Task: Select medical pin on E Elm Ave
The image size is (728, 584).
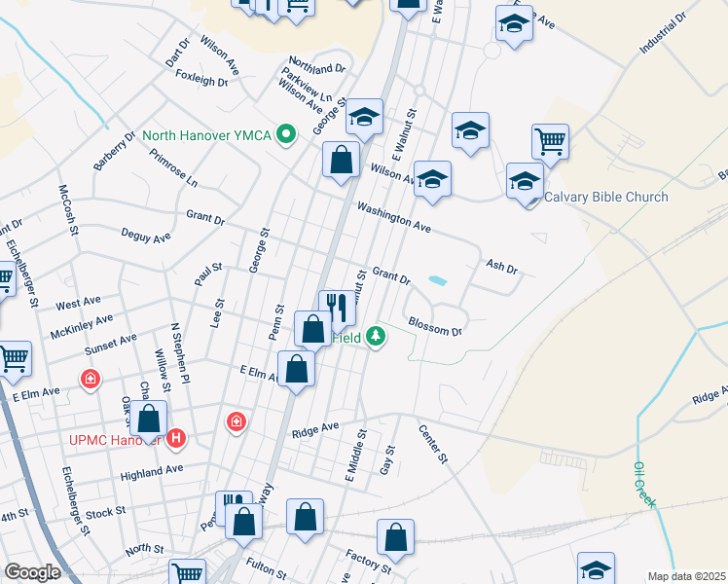Action: pos(91,380)
